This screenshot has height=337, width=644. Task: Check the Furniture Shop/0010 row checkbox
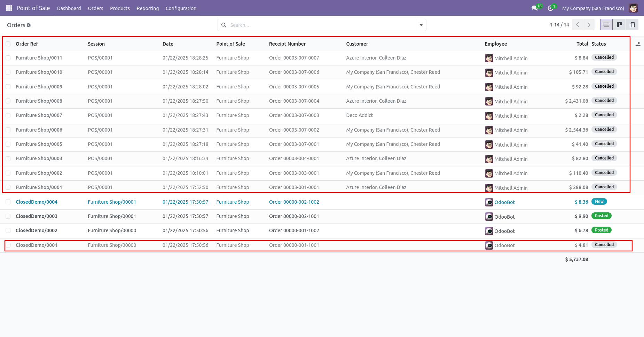point(8,72)
